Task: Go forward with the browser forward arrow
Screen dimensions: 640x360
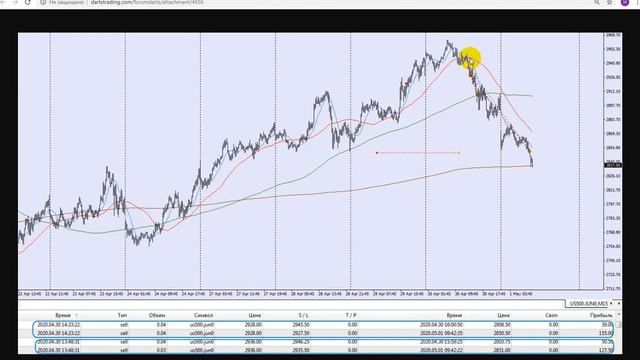Action: click(16, 2)
